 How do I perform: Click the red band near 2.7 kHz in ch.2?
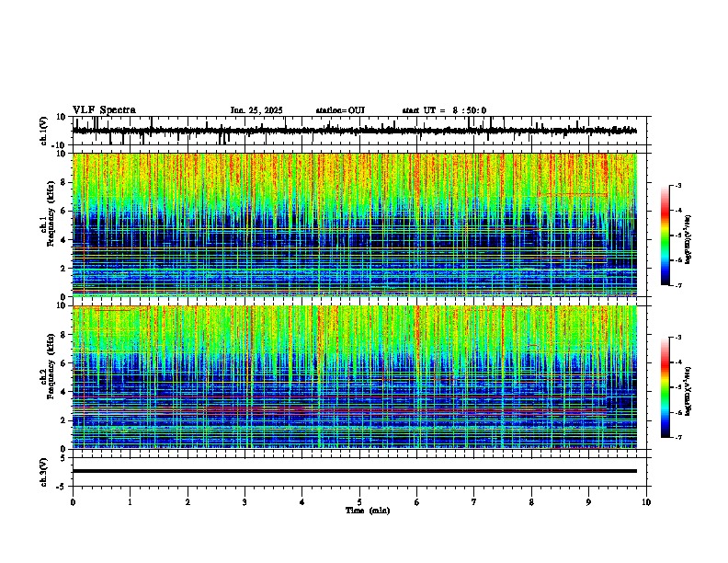coord(339,410)
